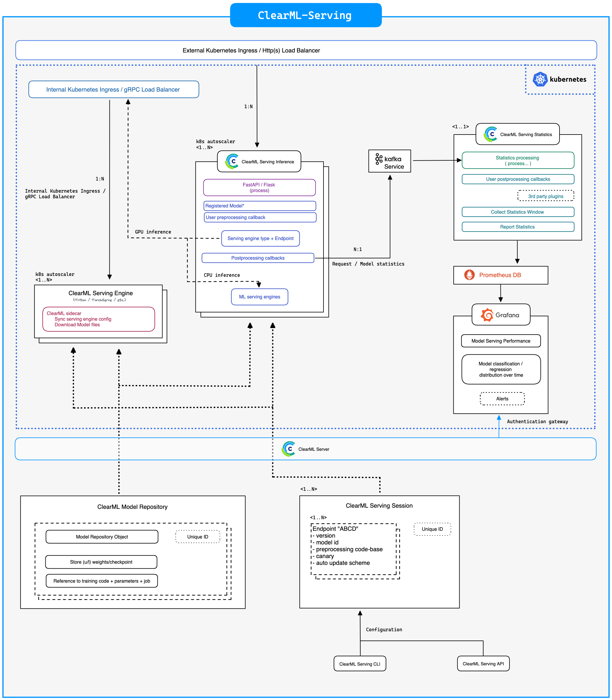
Task: Click the ClearML Serving API box
Action: [483, 664]
